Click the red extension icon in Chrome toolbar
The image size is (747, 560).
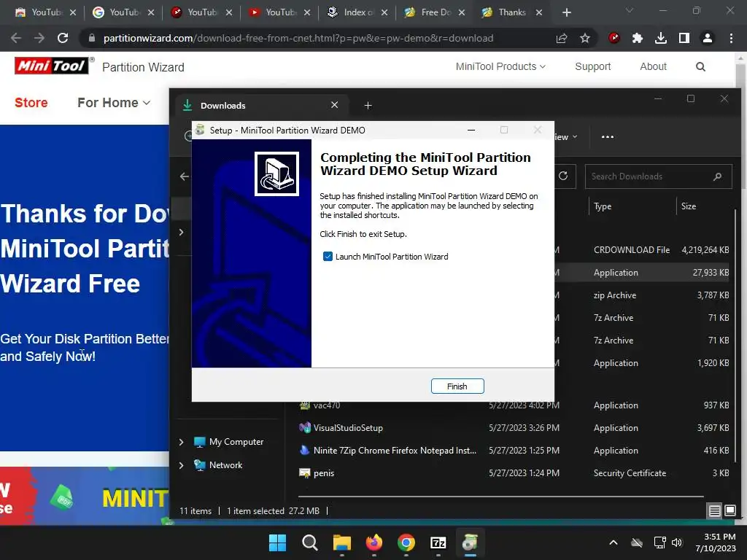(x=614, y=38)
